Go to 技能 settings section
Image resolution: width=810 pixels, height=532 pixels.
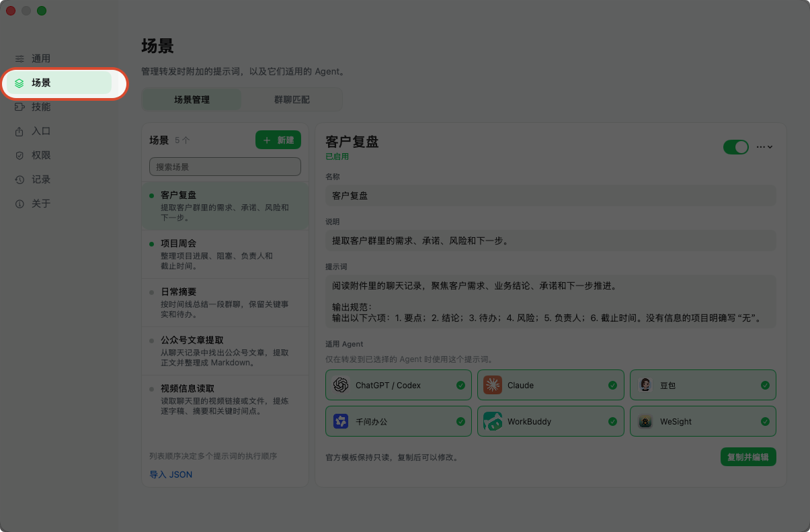click(59, 107)
